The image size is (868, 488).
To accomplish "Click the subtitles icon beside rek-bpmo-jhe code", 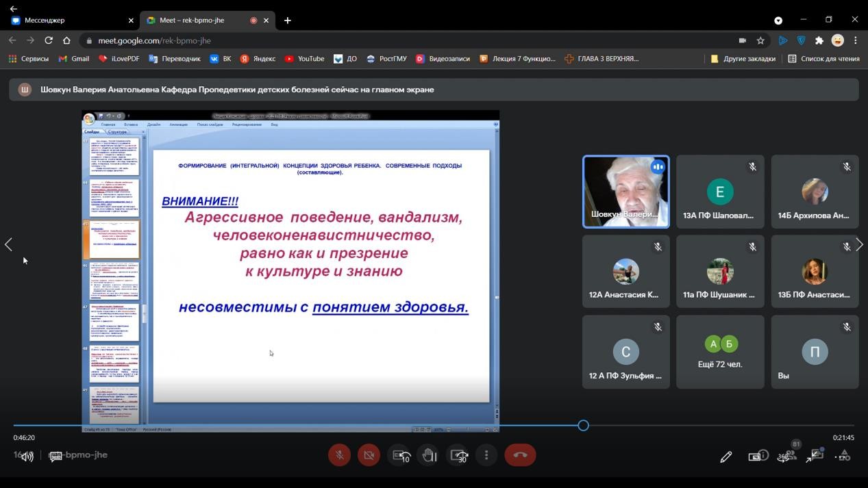I will pos(56,456).
